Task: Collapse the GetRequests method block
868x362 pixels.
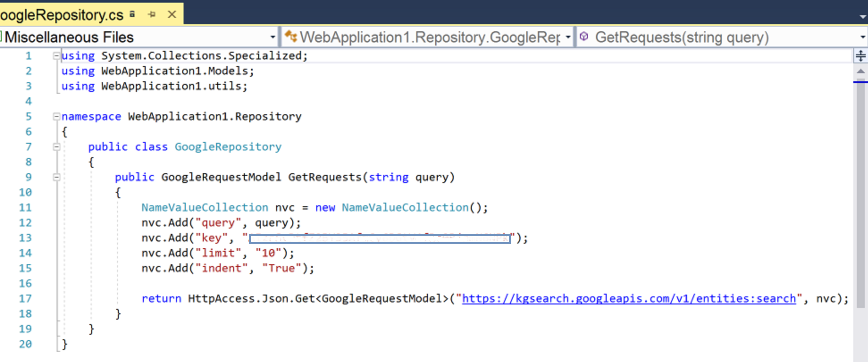Action: 56,177
